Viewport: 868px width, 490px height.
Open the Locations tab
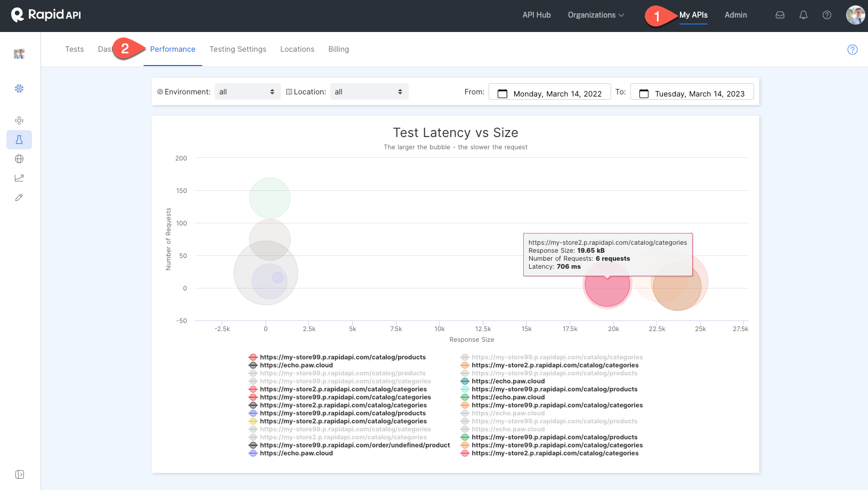click(297, 49)
